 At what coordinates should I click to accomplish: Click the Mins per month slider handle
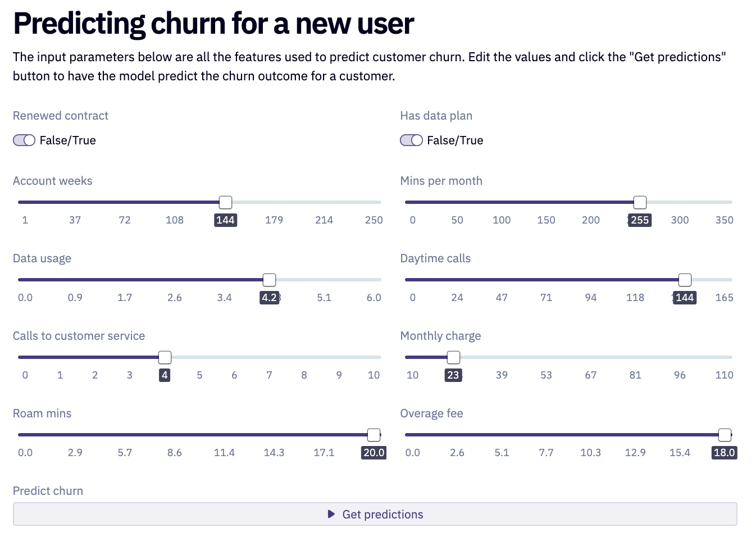pos(640,202)
